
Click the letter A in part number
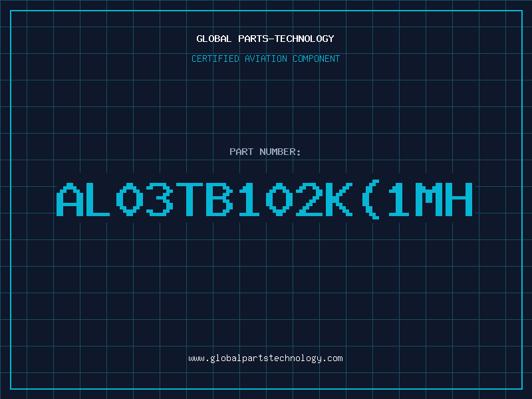(70, 199)
